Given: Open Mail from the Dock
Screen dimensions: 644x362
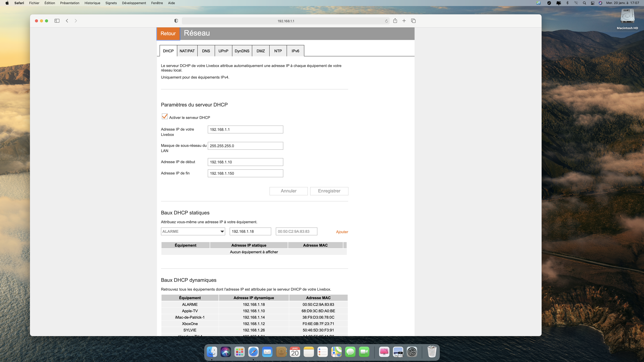Looking at the screenshot, I should click(x=267, y=352).
